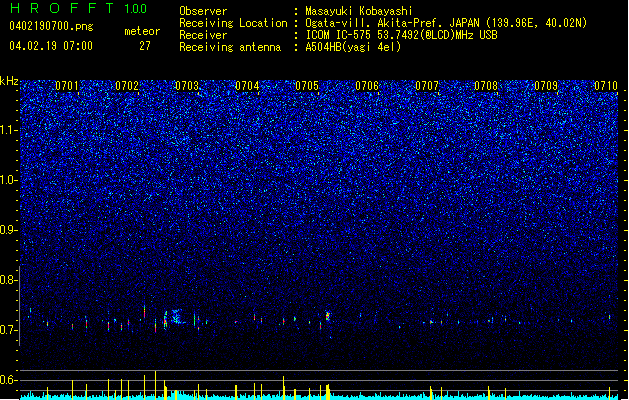This screenshot has width=629, height=400.
Task: Select the 0707 time marker
Action: [x=427, y=86]
